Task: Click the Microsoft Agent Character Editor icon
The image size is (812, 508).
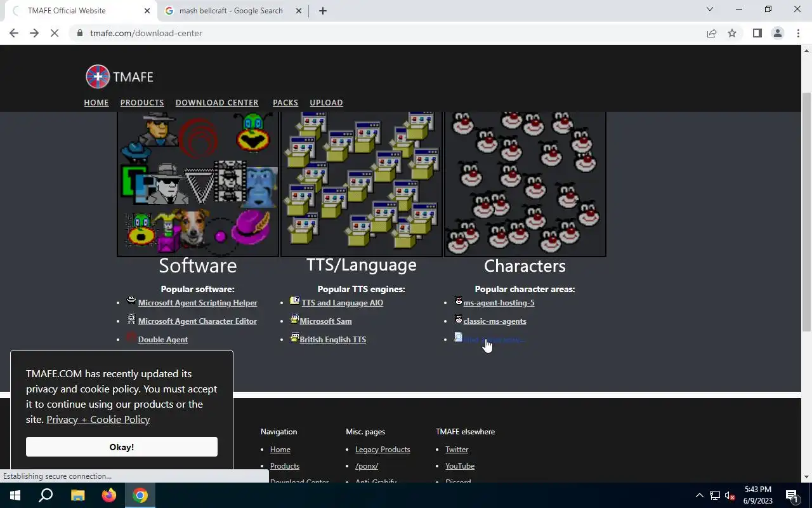Action: click(131, 319)
